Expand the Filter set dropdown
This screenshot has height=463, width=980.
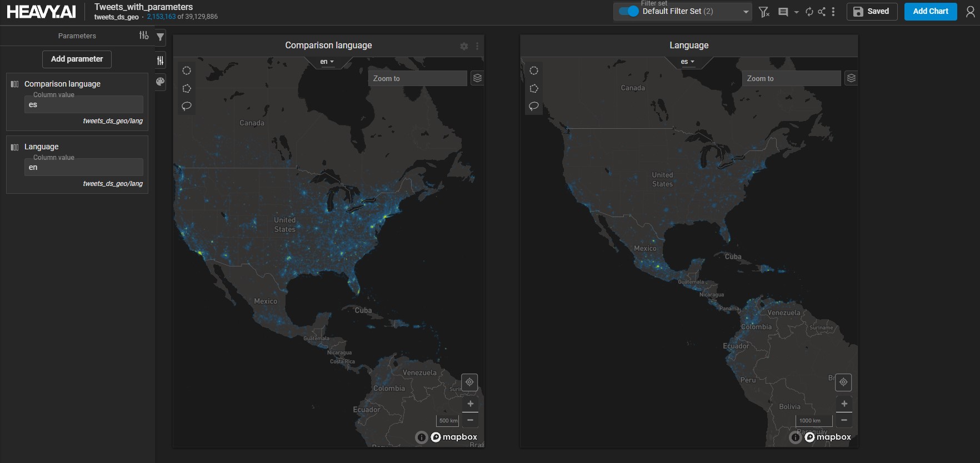[x=746, y=12]
